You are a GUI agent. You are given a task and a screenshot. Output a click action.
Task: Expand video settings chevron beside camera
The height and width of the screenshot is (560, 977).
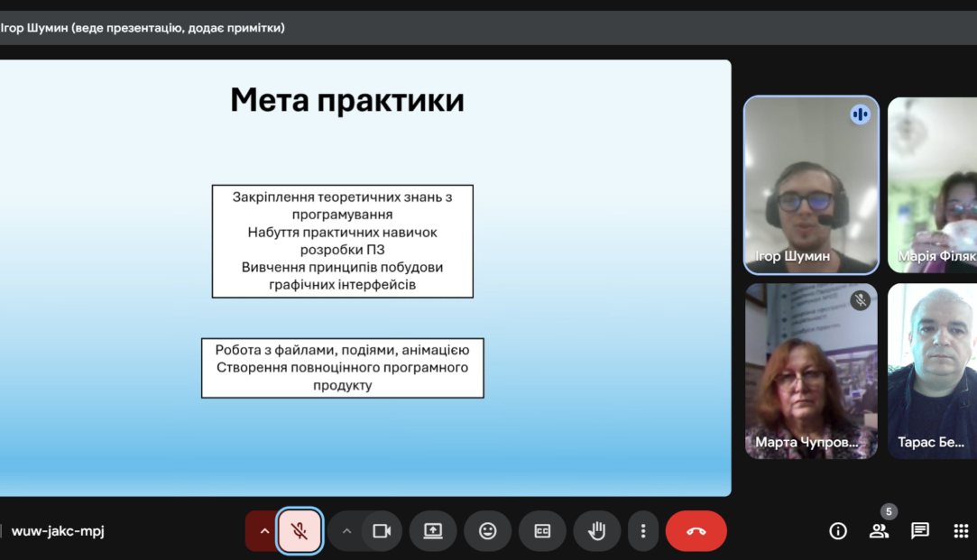coord(346,531)
